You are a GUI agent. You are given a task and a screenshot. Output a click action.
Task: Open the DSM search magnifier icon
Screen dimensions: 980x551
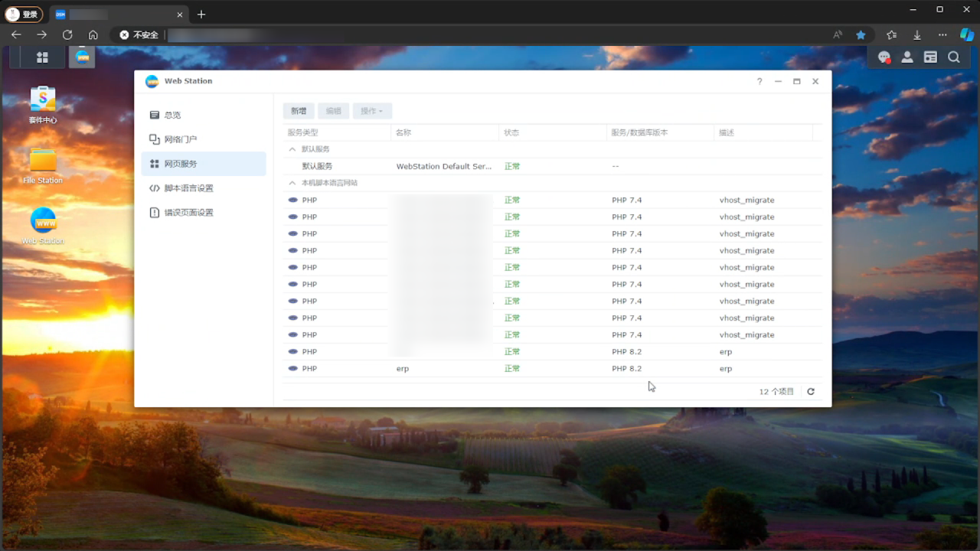pyautogui.click(x=953, y=57)
